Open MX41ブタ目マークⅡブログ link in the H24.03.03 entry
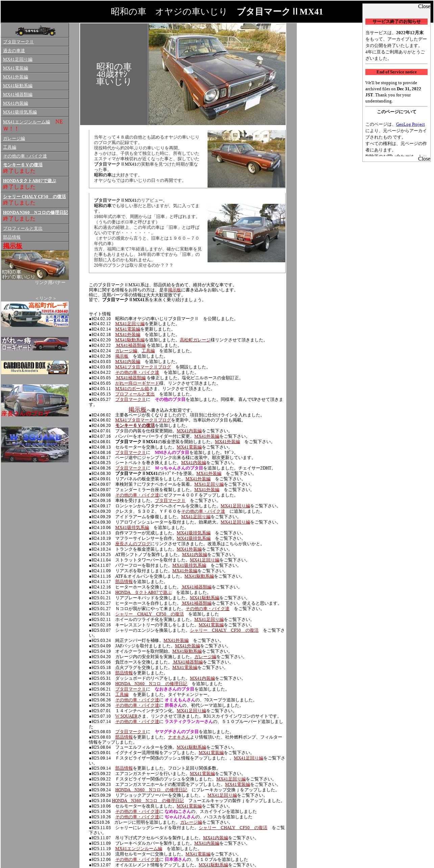The image size is (434, 868). click(x=143, y=367)
